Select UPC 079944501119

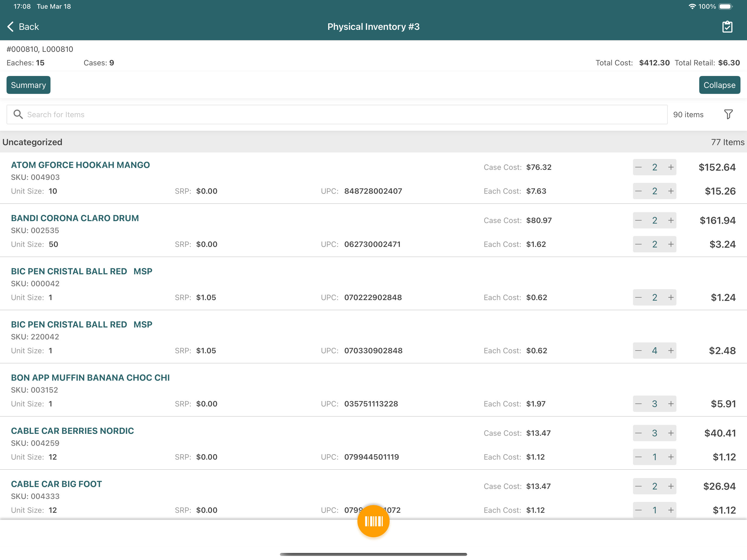(372, 457)
